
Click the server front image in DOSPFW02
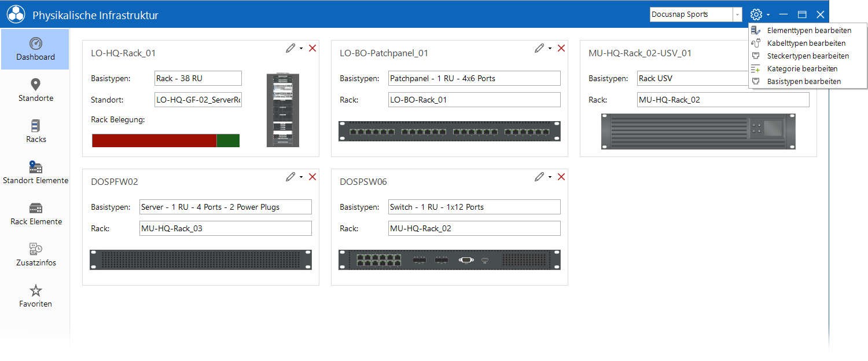pyautogui.click(x=201, y=260)
